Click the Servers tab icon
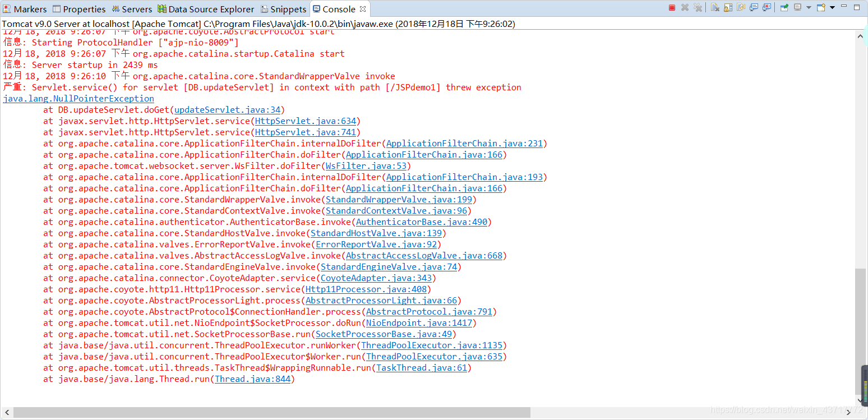The width and height of the screenshot is (868, 420). 116,9
